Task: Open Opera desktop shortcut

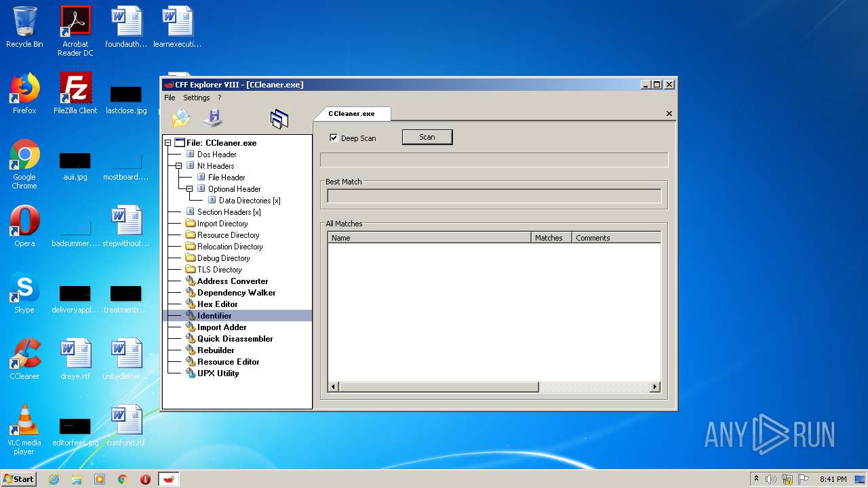Action: click(x=24, y=226)
